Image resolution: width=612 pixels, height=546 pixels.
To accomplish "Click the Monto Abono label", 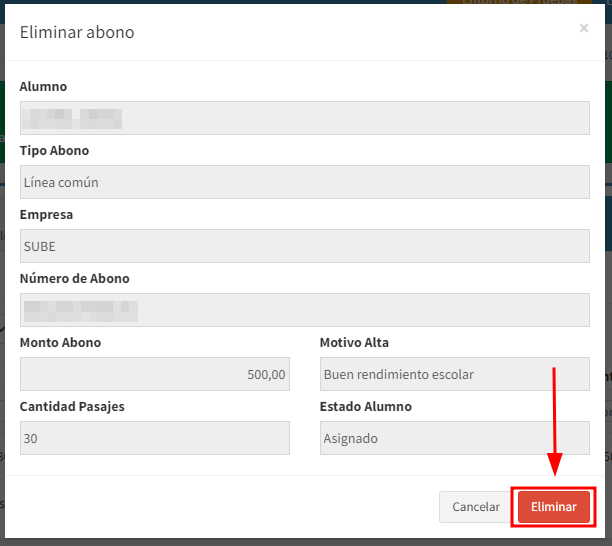I will pyautogui.click(x=60, y=342).
